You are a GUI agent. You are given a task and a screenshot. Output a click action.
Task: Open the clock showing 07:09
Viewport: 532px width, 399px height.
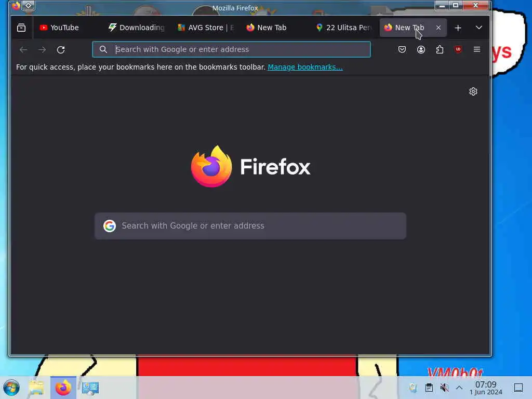tap(486, 388)
